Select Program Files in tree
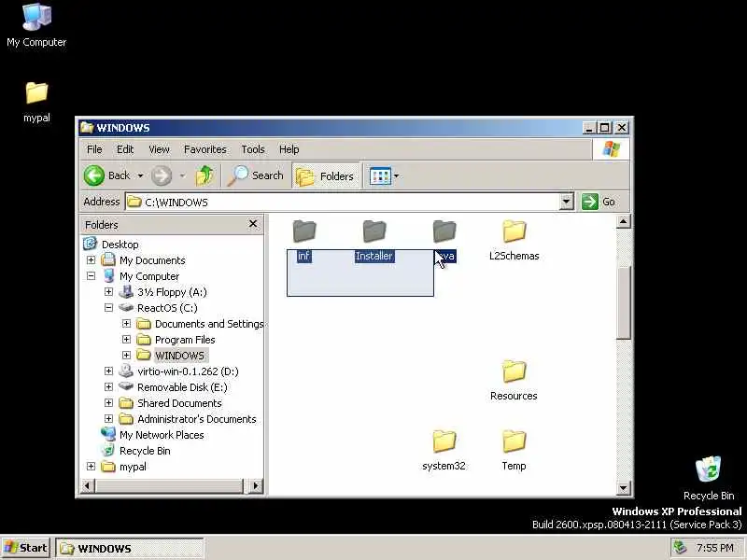 point(185,340)
